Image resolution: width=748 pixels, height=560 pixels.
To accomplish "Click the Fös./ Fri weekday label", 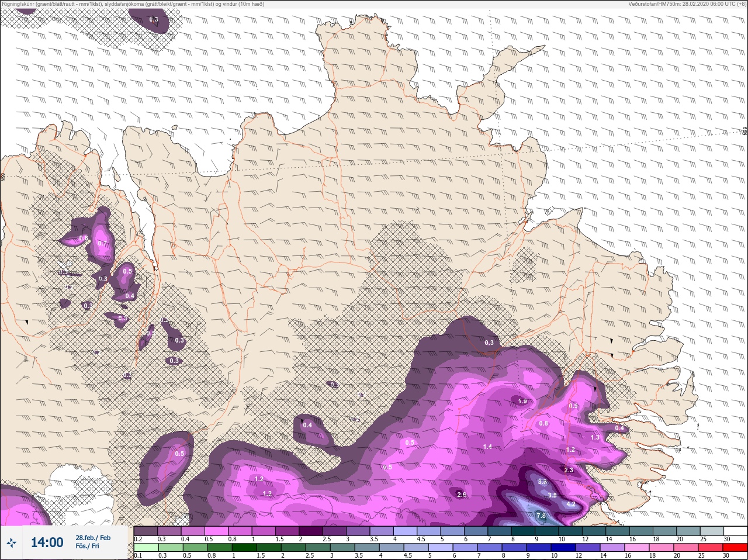I will 87,547.
